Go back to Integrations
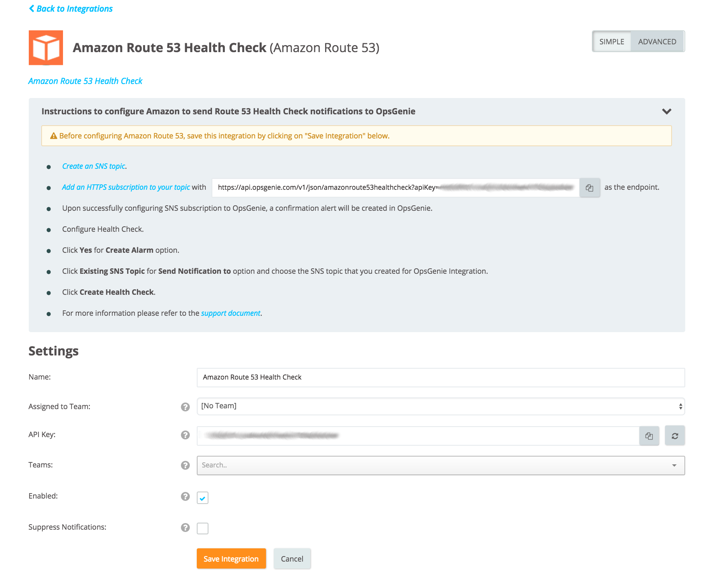This screenshot has height=588, width=707. (x=71, y=9)
